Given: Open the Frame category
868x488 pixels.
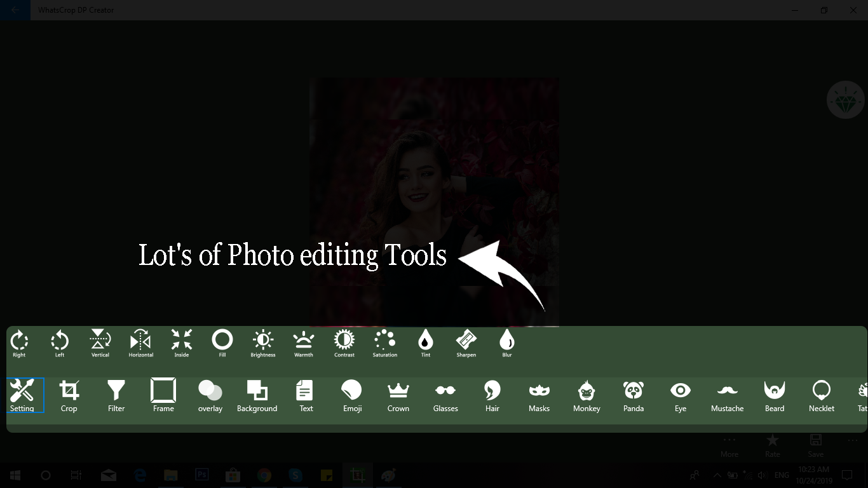Looking at the screenshot, I should 163,395.
